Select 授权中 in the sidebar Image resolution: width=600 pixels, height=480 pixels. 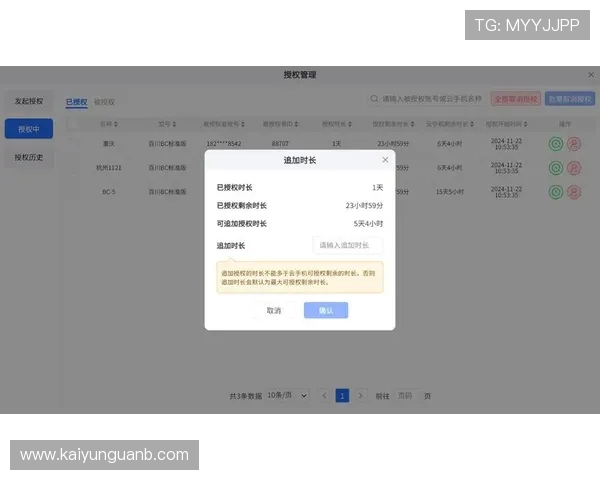tap(29, 129)
